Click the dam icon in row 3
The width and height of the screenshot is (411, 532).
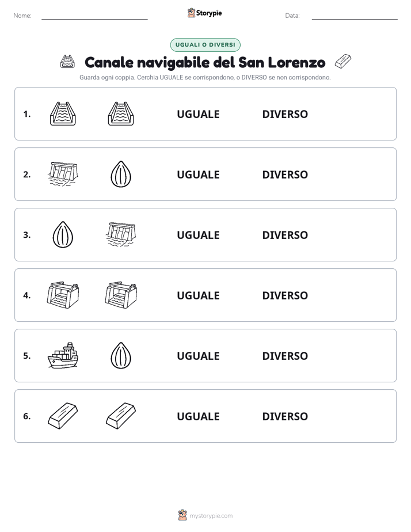pos(121,234)
